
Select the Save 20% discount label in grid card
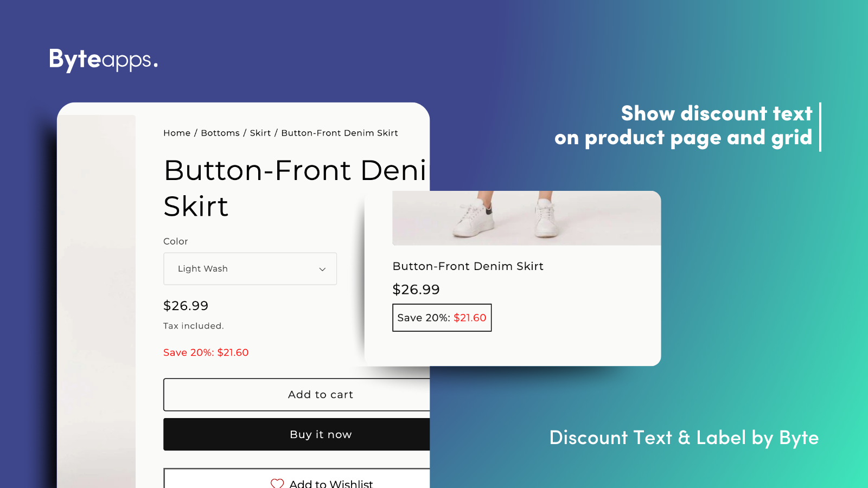(x=442, y=318)
